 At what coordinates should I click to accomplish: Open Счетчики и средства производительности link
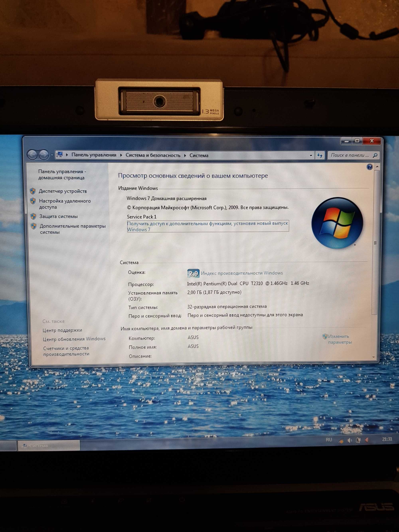[x=66, y=351]
